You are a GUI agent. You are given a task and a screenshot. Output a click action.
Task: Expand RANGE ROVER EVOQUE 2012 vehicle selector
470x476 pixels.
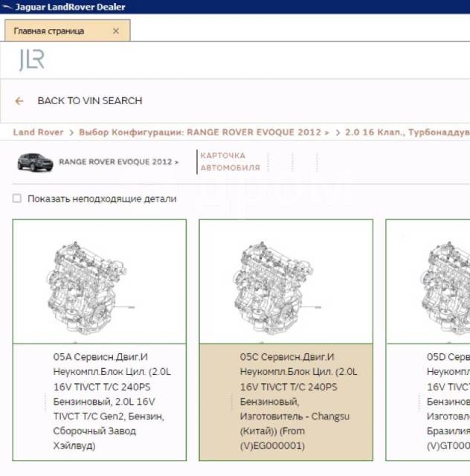click(118, 161)
